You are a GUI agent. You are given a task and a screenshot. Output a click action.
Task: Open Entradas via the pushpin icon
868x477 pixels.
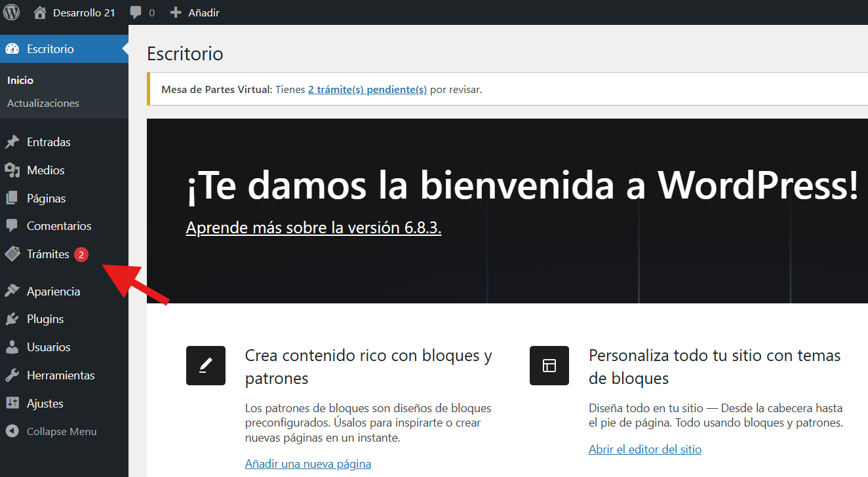[x=12, y=142]
